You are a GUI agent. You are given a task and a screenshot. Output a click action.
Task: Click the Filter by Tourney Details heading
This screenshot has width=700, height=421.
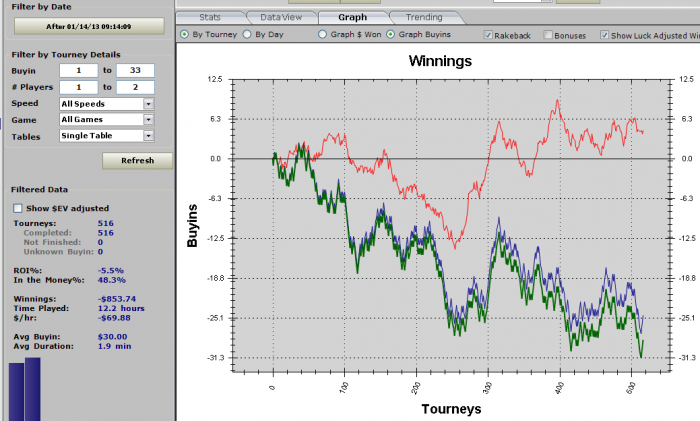click(x=66, y=54)
